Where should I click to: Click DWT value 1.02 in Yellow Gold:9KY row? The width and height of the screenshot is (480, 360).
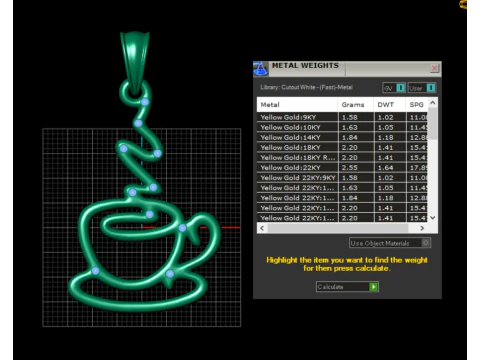tap(386, 117)
